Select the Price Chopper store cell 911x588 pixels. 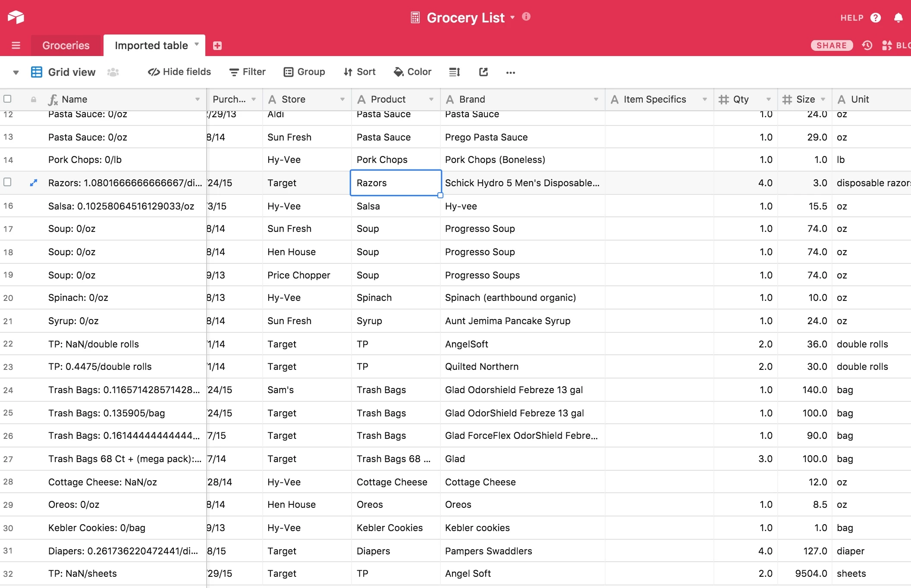(307, 275)
